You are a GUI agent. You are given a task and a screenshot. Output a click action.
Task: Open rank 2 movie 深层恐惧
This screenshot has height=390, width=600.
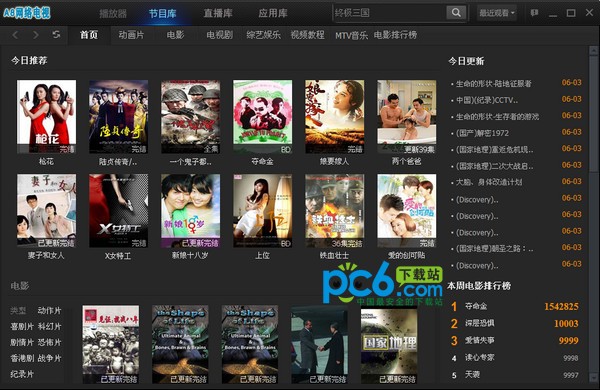coord(479,323)
